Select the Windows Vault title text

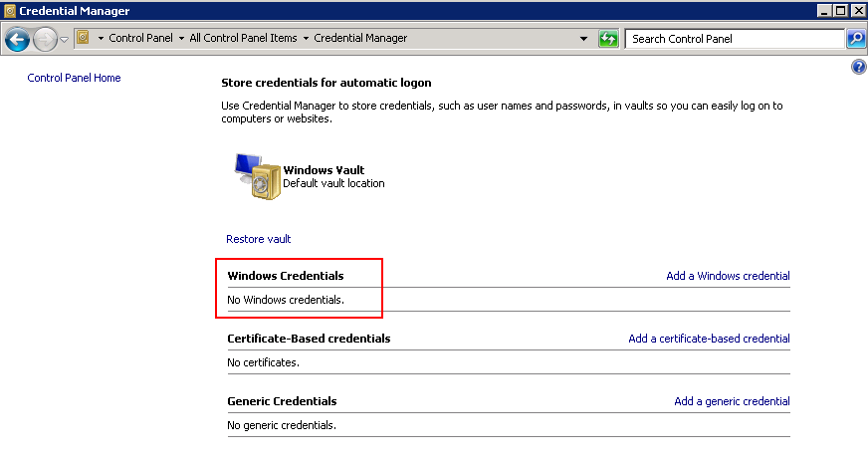[324, 170]
